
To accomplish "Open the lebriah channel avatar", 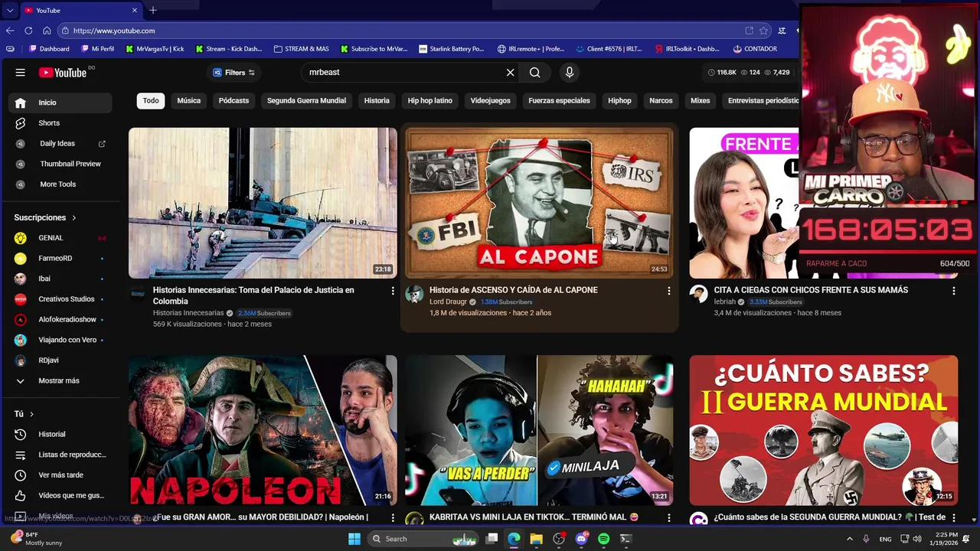I will (x=698, y=294).
